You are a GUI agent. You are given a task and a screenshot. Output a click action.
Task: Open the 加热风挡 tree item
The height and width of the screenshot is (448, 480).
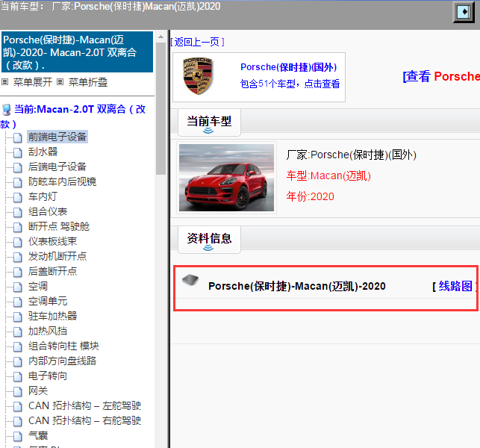(48, 331)
